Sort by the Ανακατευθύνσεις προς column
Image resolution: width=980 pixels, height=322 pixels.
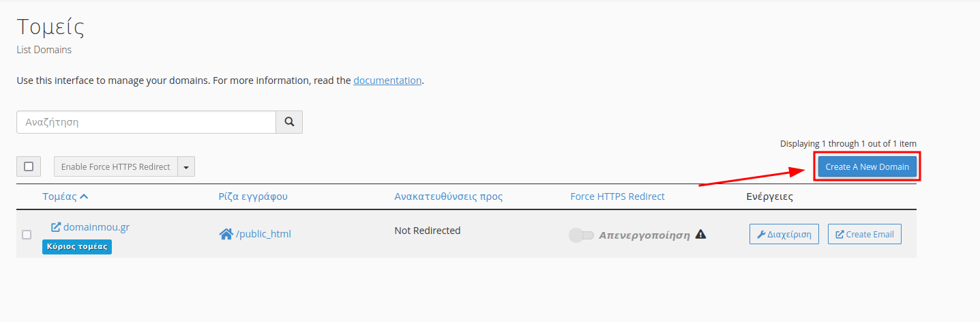448,196
